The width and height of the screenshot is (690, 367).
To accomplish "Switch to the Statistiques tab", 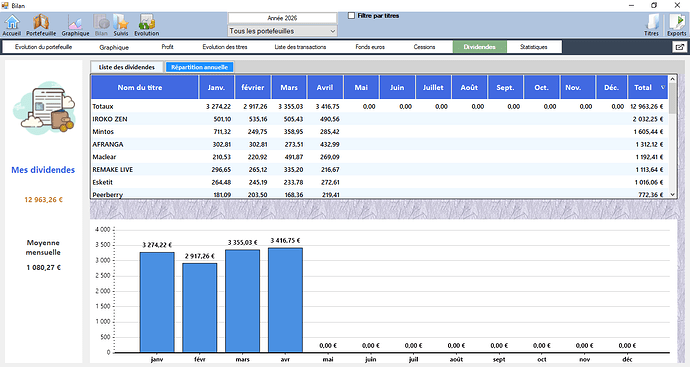I will 534,47.
